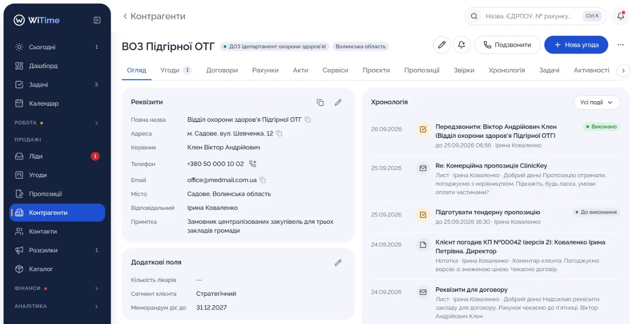This screenshot has width=644, height=324.
Task: Collapse the sidebar panel icon
Action: pyautogui.click(x=97, y=20)
